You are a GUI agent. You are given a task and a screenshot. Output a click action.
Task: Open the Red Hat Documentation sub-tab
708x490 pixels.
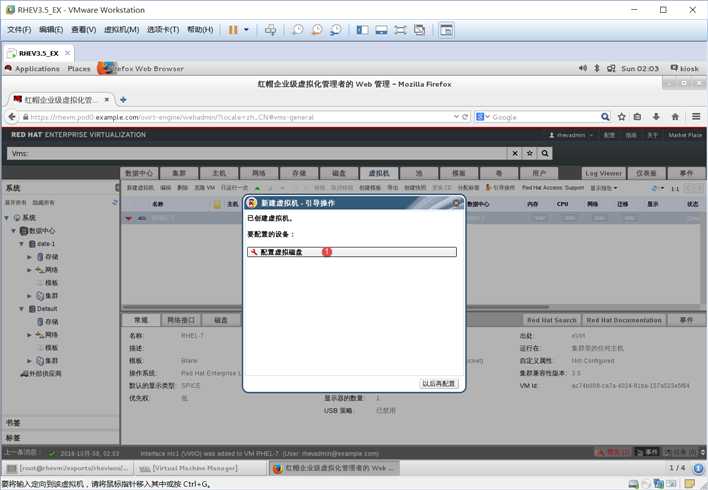(x=624, y=320)
